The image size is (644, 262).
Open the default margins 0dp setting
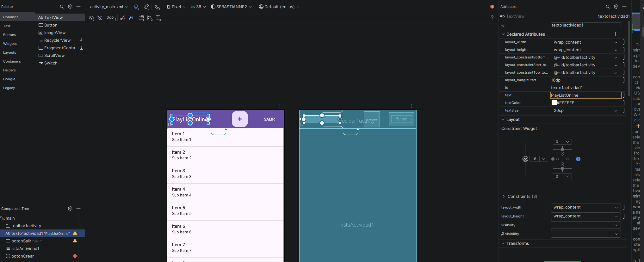pyautogui.click(x=110, y=18)
